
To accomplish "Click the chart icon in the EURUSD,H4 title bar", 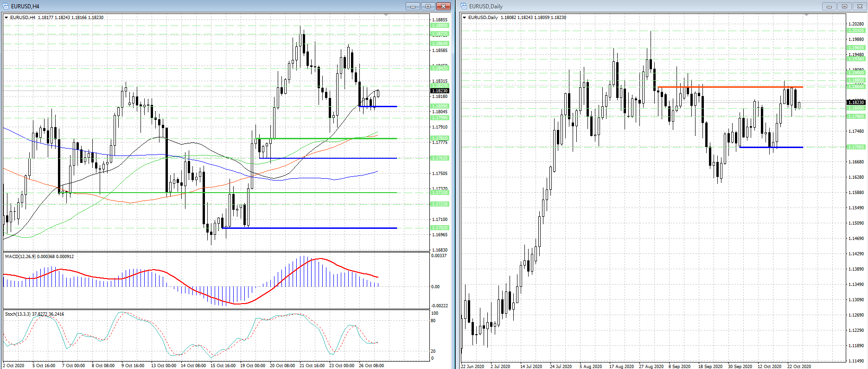I will click(6, 6).
